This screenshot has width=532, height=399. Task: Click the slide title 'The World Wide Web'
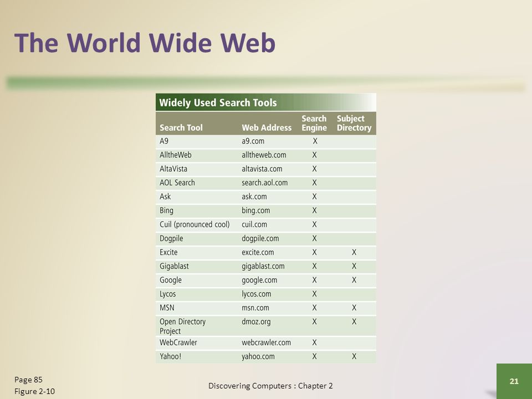[x=145, y=43]
